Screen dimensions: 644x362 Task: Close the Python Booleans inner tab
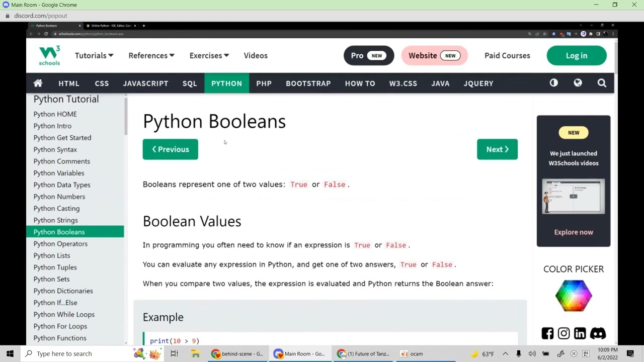click(x=79, y=25)
